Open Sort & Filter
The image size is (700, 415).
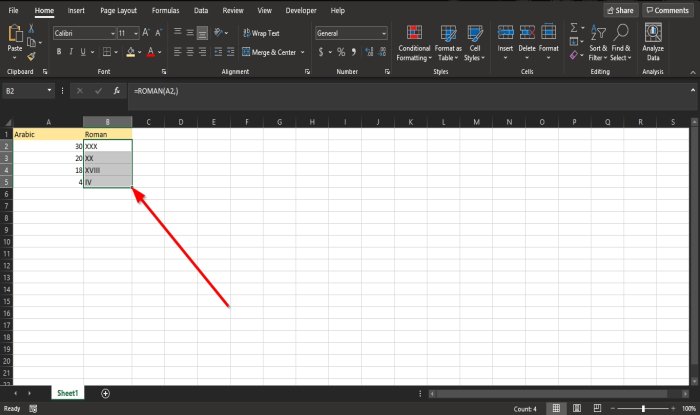[x=598, y=43]
